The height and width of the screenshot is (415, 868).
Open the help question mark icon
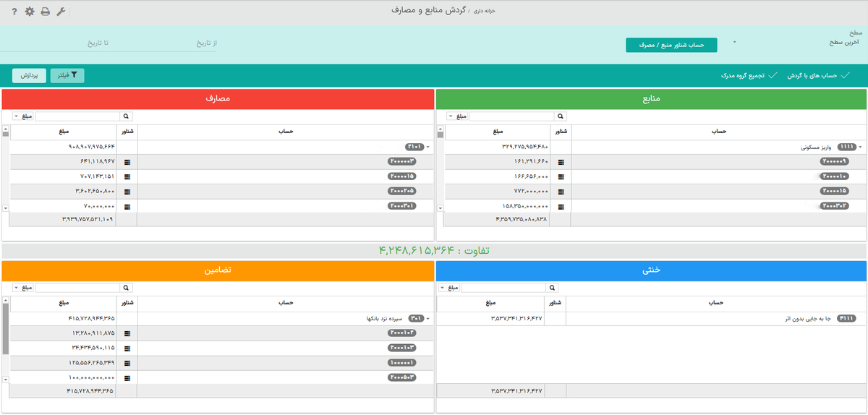[x=14, y=12]
